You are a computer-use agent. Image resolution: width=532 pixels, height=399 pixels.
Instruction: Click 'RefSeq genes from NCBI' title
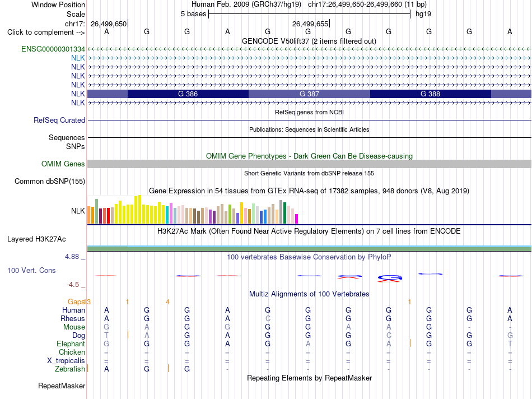(310, 112)
